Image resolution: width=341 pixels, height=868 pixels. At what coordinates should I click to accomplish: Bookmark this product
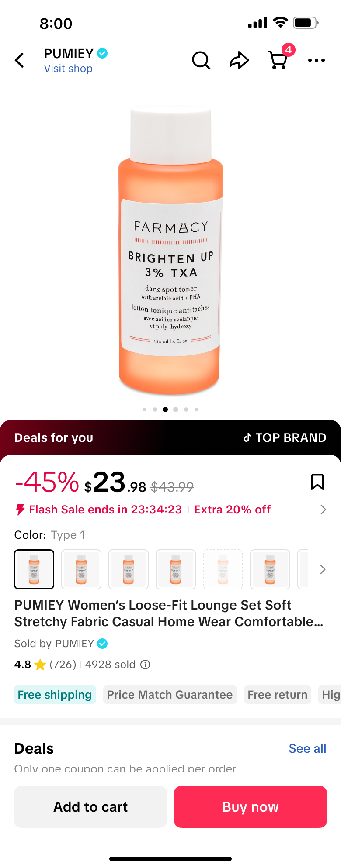click(x=317, y=482)
